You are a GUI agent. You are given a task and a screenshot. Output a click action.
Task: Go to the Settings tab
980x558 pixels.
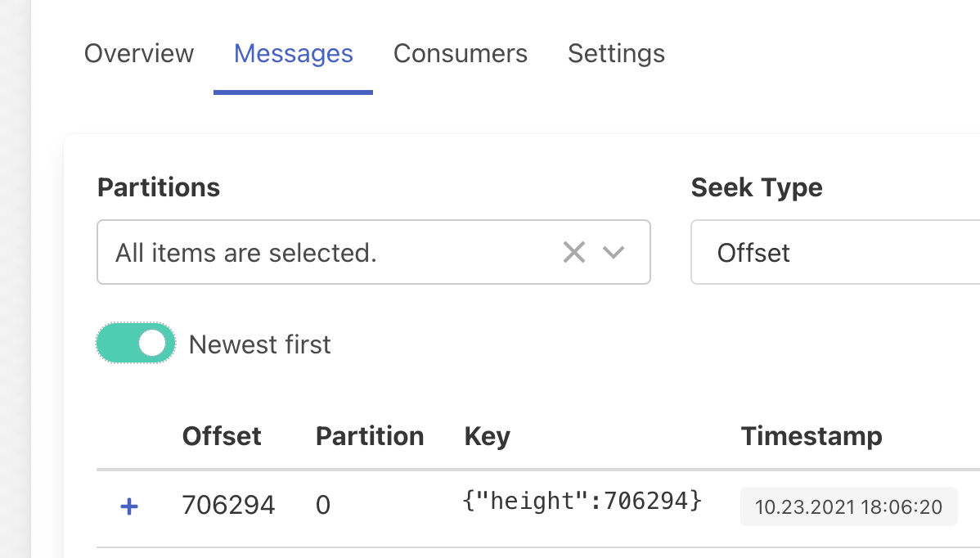[616, 53]
